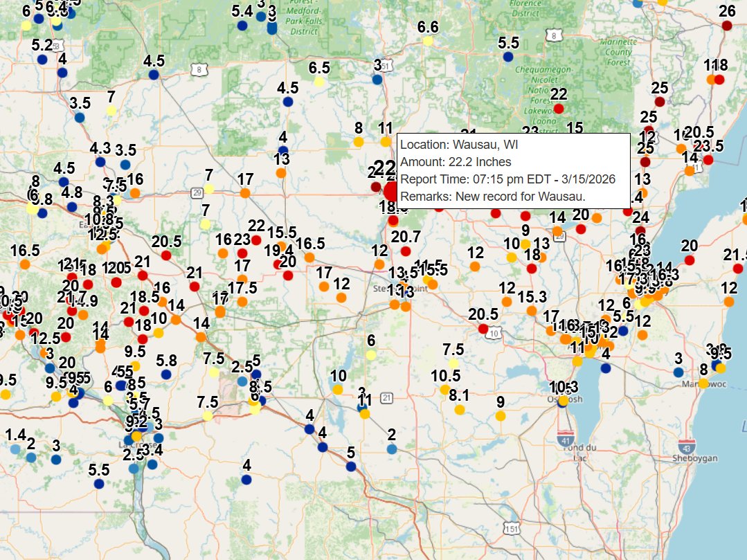Viewport: 747px width, 560px height.
Task: Open the blue 4.8 report marker
Action: coord(72,207)
